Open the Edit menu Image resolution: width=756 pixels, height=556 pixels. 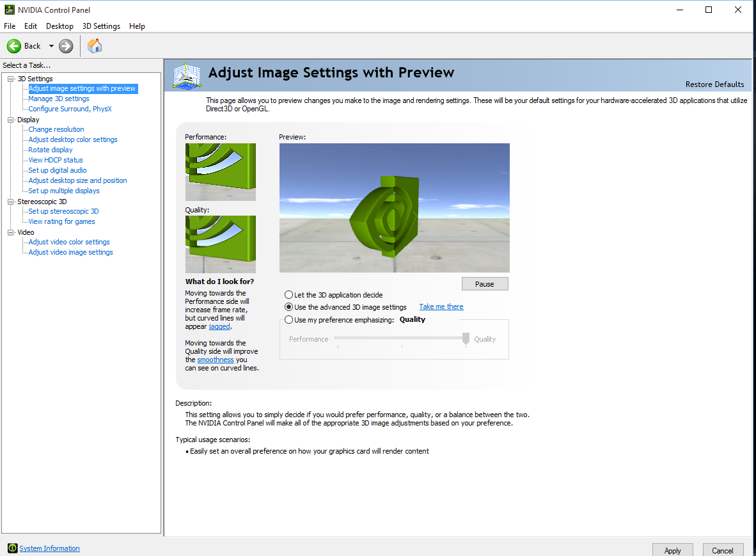(x=30, y=26)
